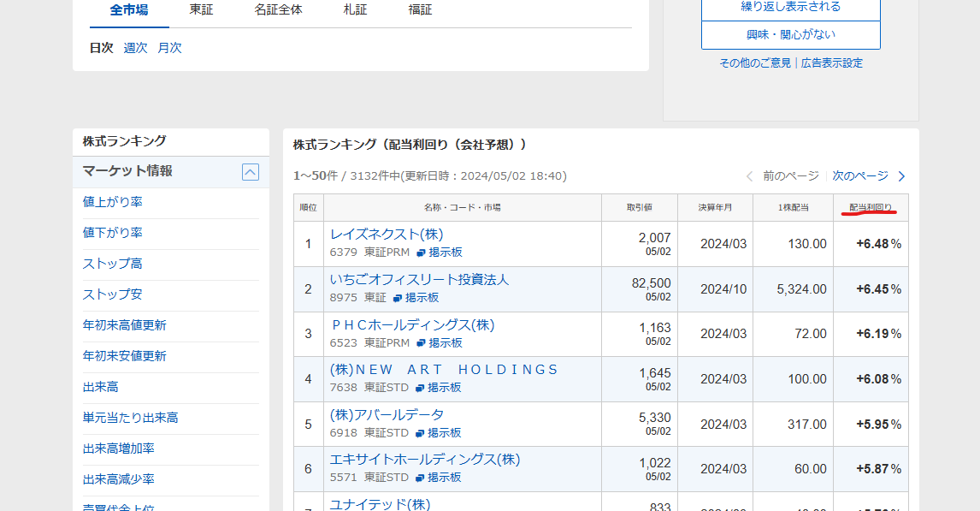Click the +5.87% dividend yield value

pos(879,469)
